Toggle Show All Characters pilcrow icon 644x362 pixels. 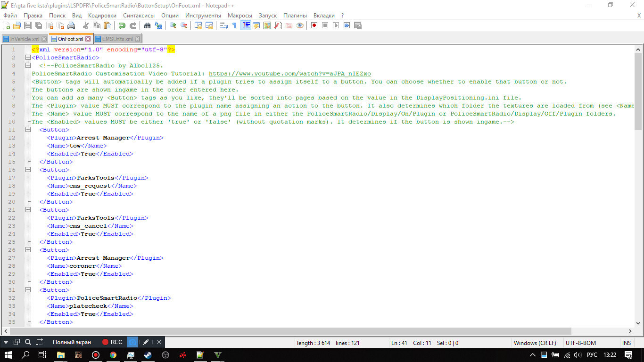pos(234,25)
